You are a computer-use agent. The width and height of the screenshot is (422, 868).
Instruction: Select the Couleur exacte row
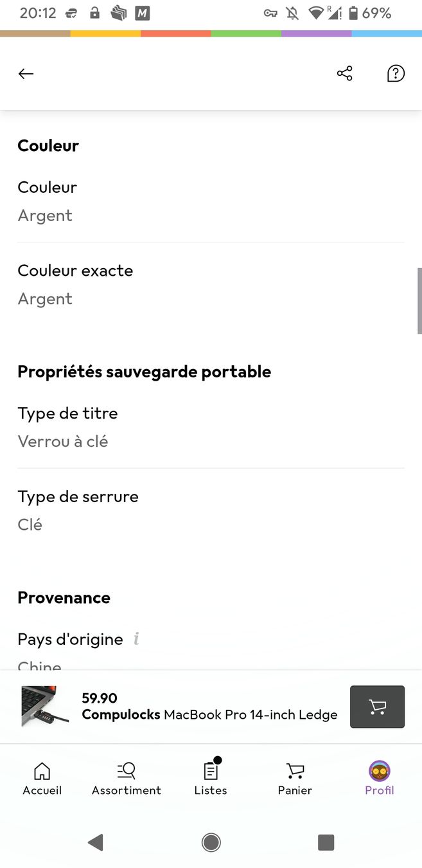pos(211,284)
